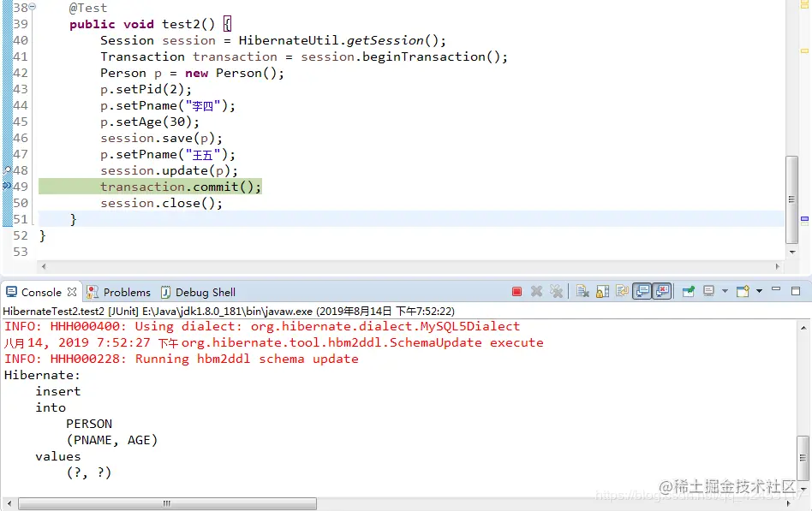
Task: Click the breakpoint marker beside line 48
Action: 7,170
